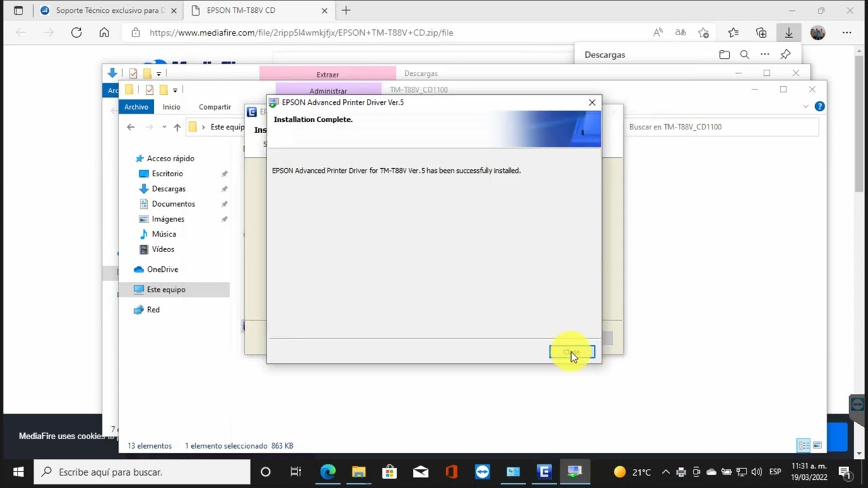
Task: Close the EPSON Advanced Printer Driver dialog
Action: point(592,102)
